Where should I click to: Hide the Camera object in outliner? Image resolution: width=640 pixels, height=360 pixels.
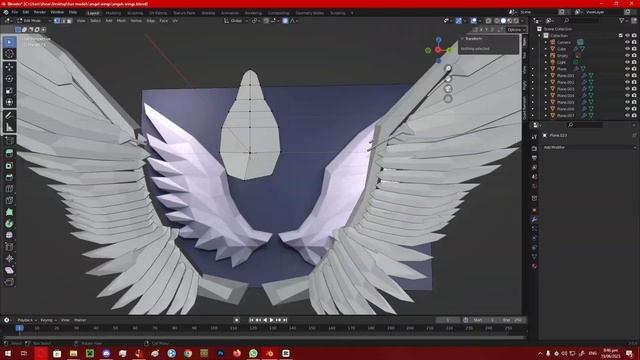[x=627, y=42]
